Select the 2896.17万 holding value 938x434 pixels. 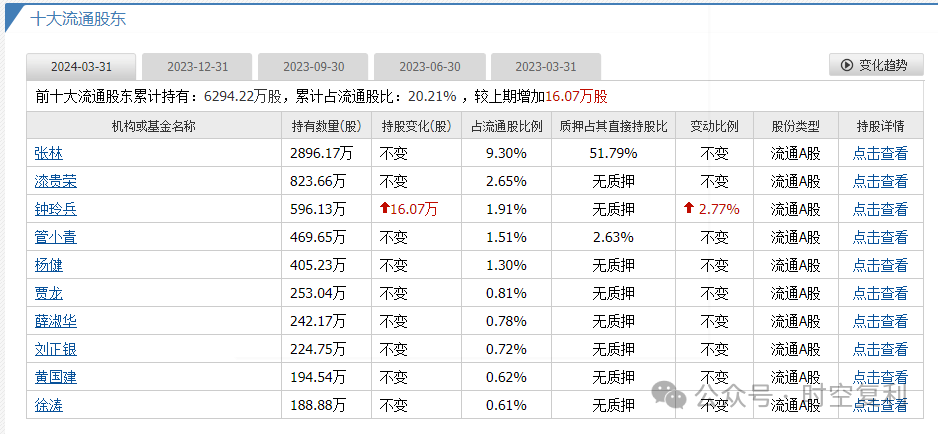coord(321,153)
